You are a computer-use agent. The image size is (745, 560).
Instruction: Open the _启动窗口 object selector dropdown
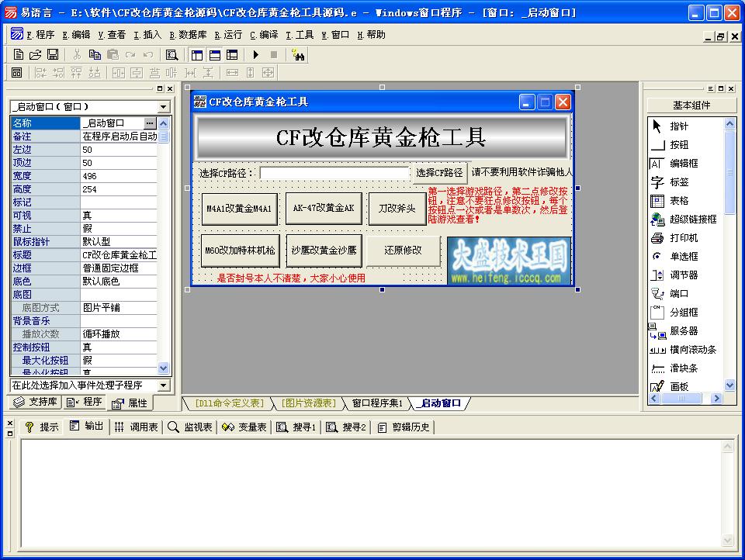[163, 107]
